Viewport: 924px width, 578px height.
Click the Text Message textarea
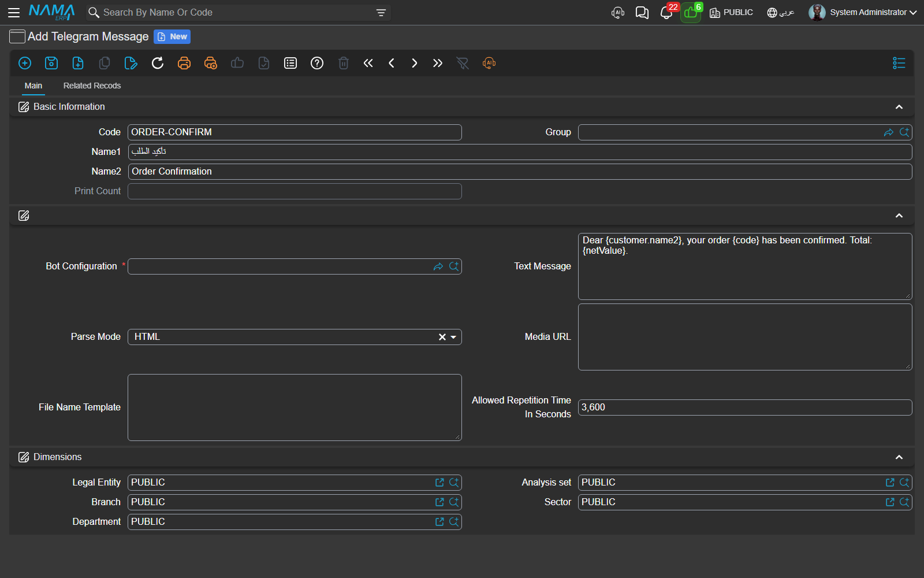(x=745, y=266)
